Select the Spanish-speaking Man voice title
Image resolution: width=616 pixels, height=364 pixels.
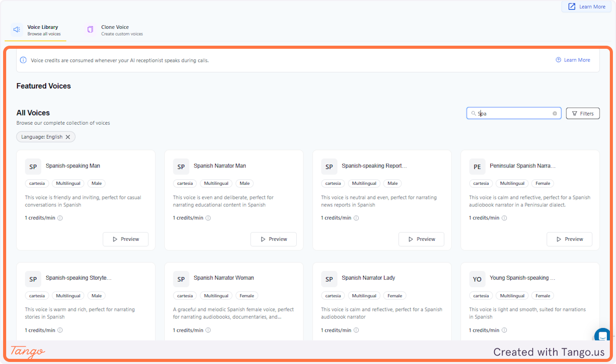73,166
